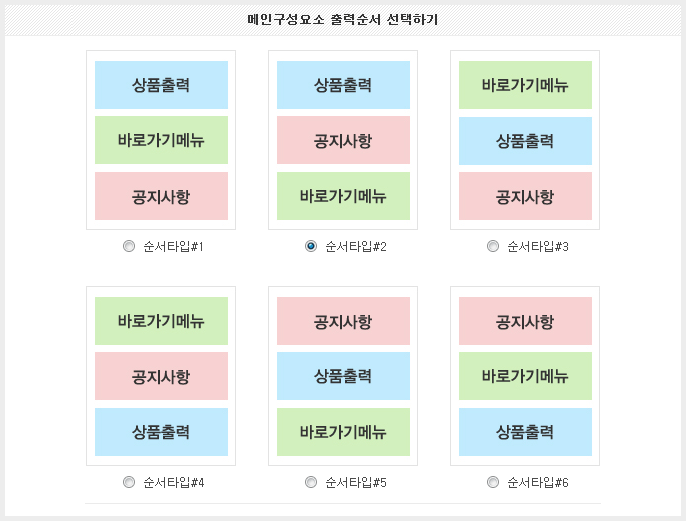The height and width of the screenshot is (522, 686).
Task: Enable the 순서타입#5 radio option
Action: 311,482
